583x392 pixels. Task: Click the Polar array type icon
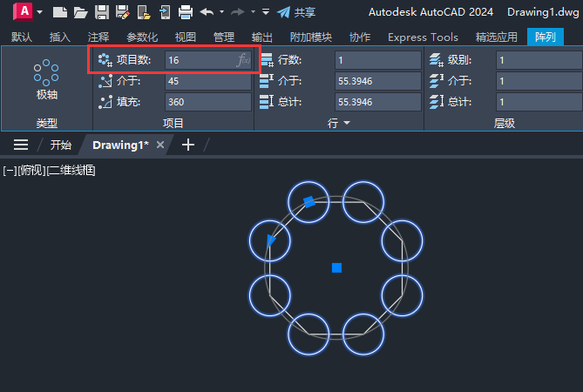coord(46,78)
